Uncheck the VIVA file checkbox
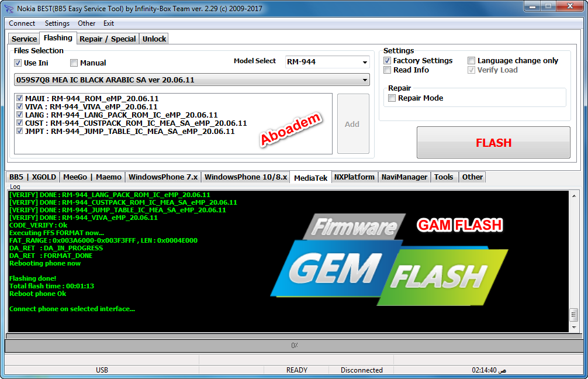Screen dimensions: 588x379 tap(19, 106)
